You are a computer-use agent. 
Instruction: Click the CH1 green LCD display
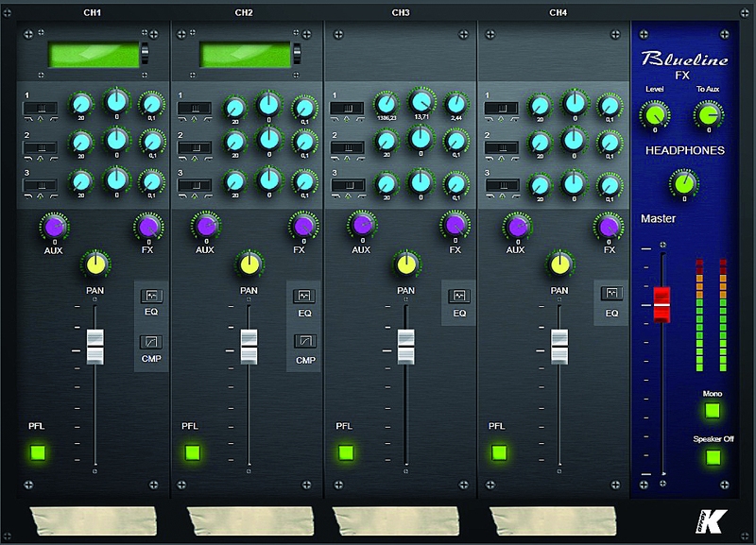coord(94,55)
